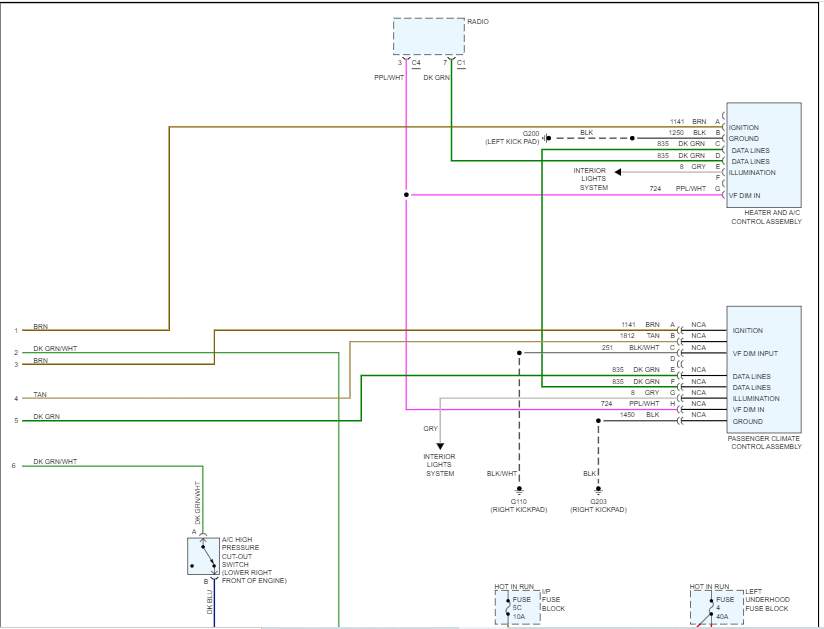Click the upper INTERIOR LIGHTS SYSTEM reference

click(591, 179)
